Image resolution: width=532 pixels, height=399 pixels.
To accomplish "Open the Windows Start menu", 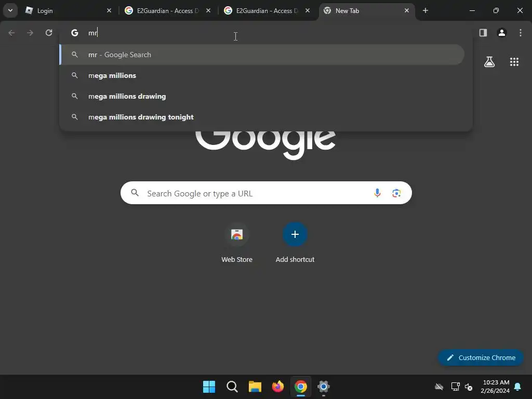I will point(209,387).
